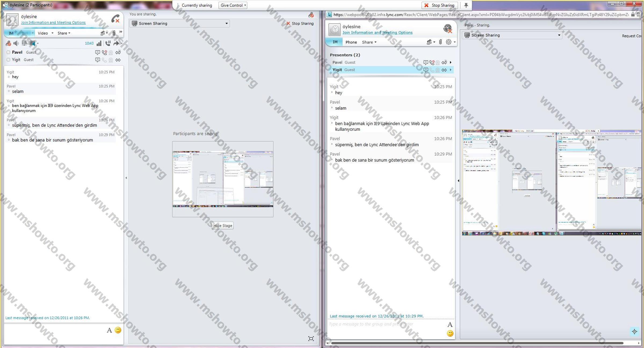Viewport: 644px width, 348px height.
Task: Click muted phone icon for Pavel in Presenters list
Action: click(432, 63)
